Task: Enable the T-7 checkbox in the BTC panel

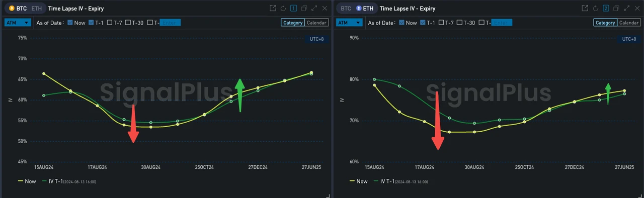Action: (110, 23)
